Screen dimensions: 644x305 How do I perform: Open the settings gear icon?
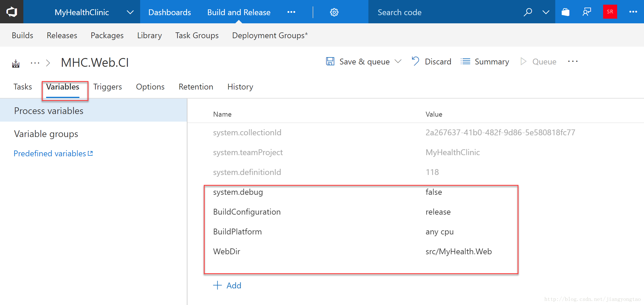tap(334, 12)
